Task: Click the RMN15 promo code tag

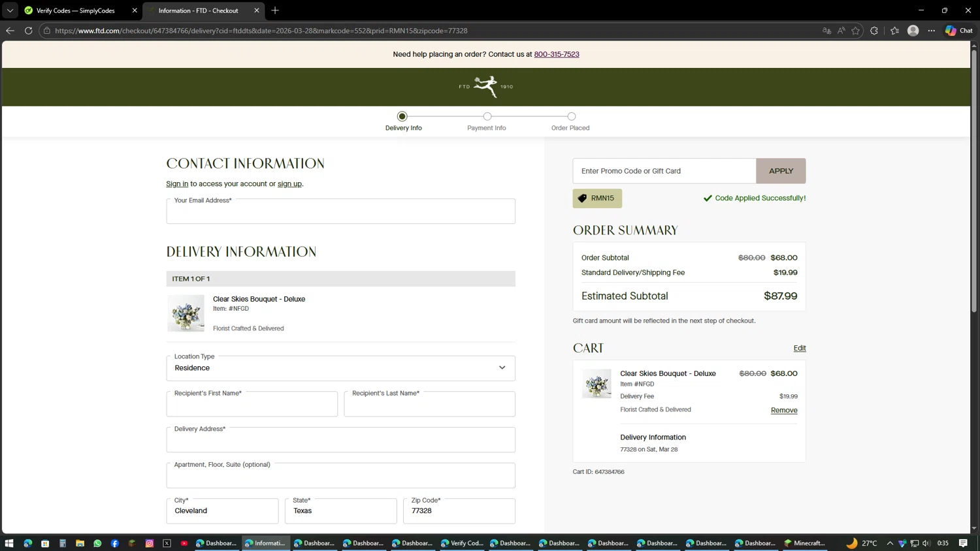Action: click(597, 198)
